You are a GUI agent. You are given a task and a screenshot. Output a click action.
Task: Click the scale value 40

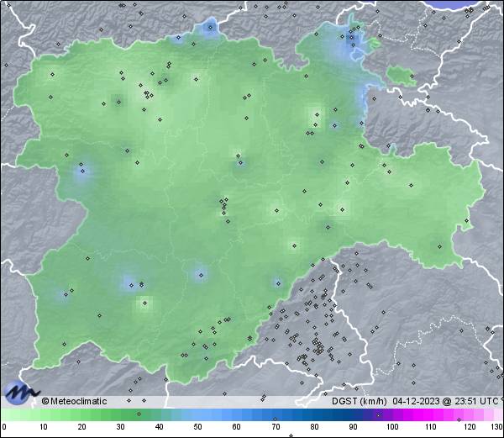point(159,427)
